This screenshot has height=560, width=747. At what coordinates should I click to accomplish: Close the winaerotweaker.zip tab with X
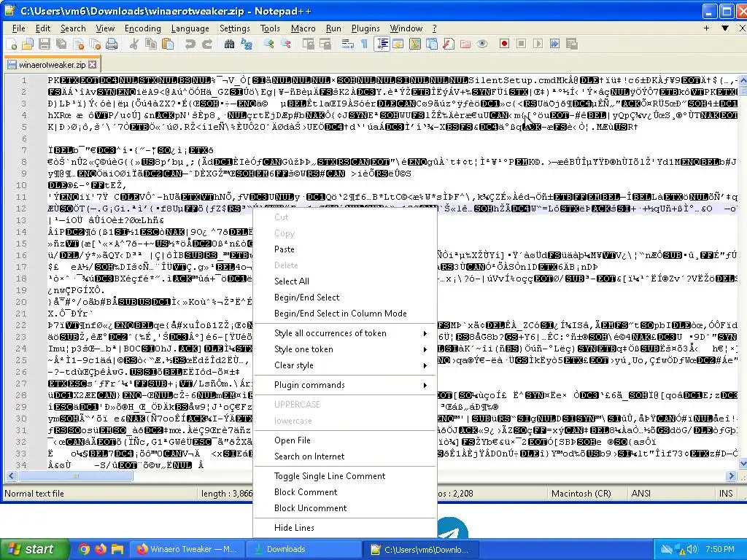[x=93, y=64]
